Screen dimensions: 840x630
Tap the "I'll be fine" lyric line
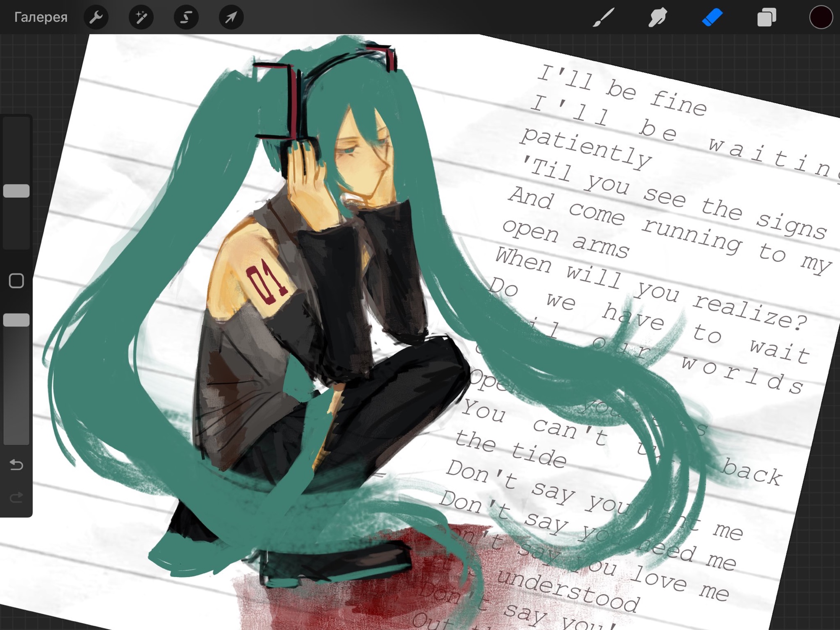point(622,90)
